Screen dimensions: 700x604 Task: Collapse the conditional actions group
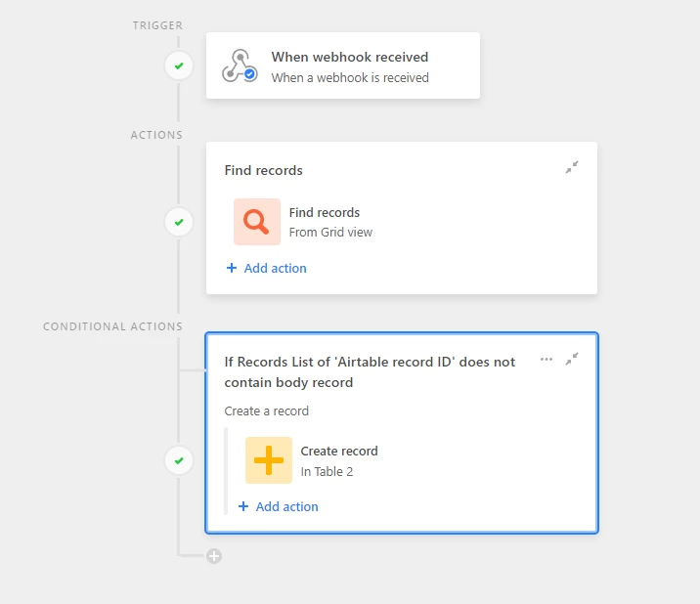572,359
